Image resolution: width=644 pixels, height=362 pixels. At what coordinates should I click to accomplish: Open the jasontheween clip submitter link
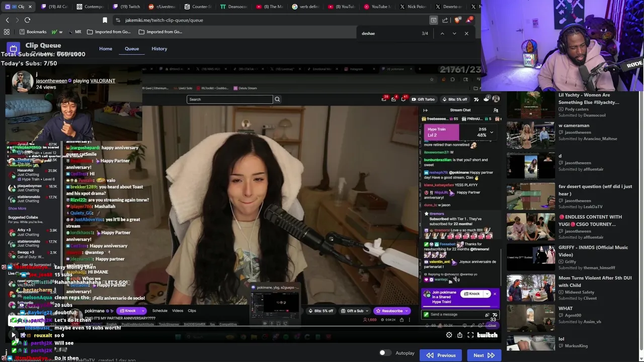point(51,81)
